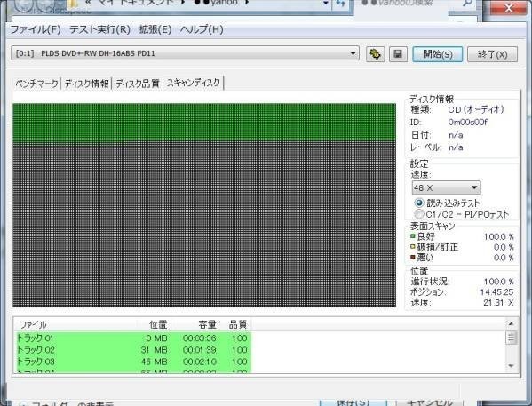Click the 00:02:10 length of トラック 03

click(200, 362)
